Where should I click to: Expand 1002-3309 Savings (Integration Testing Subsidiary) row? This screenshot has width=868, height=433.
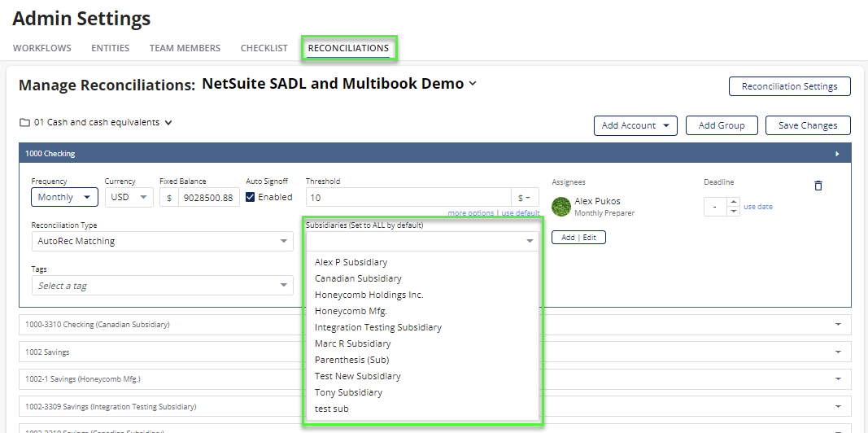click(838, 406)
